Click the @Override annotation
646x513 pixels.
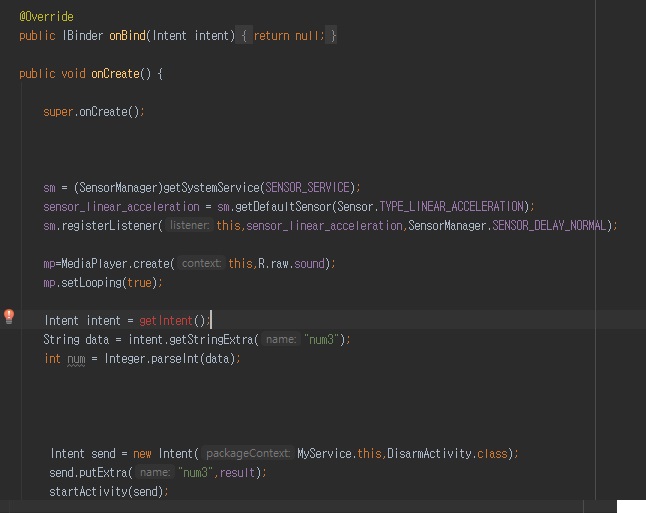tap(46, 16)
